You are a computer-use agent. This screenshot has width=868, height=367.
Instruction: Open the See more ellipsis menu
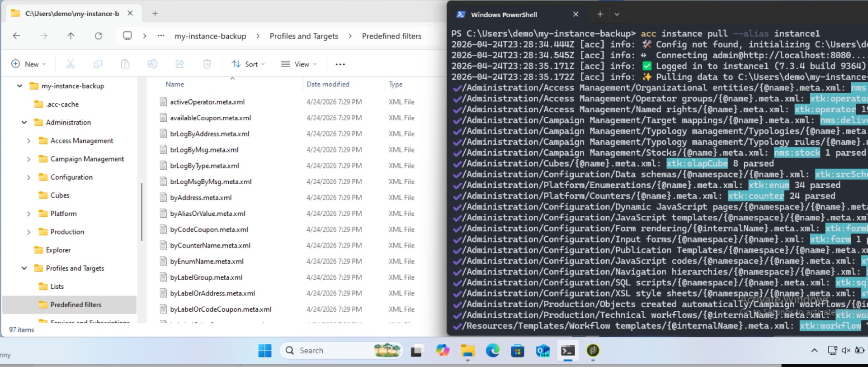pos(340,64)
